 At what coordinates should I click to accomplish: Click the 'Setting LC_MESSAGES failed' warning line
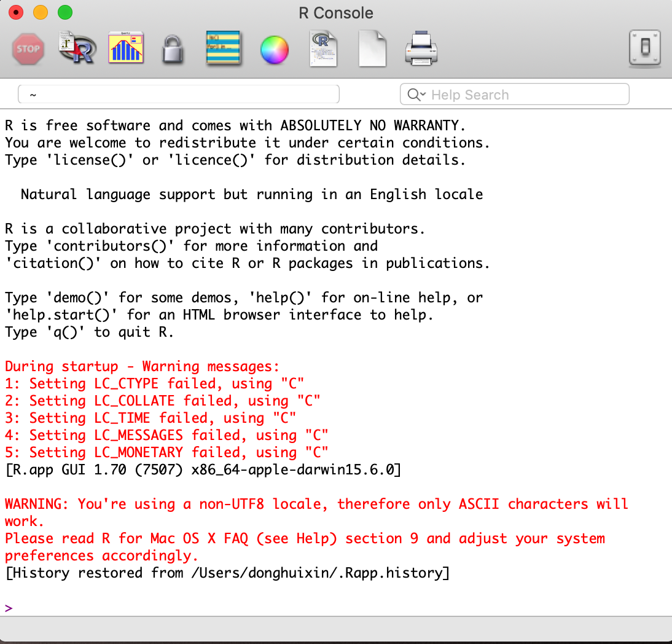[166, 435]
